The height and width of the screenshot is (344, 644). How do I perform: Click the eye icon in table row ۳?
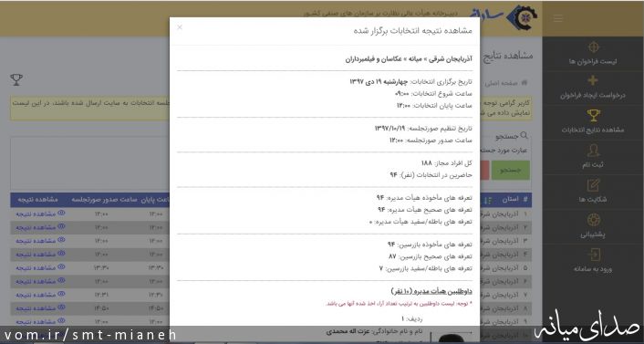pos(61,240)
